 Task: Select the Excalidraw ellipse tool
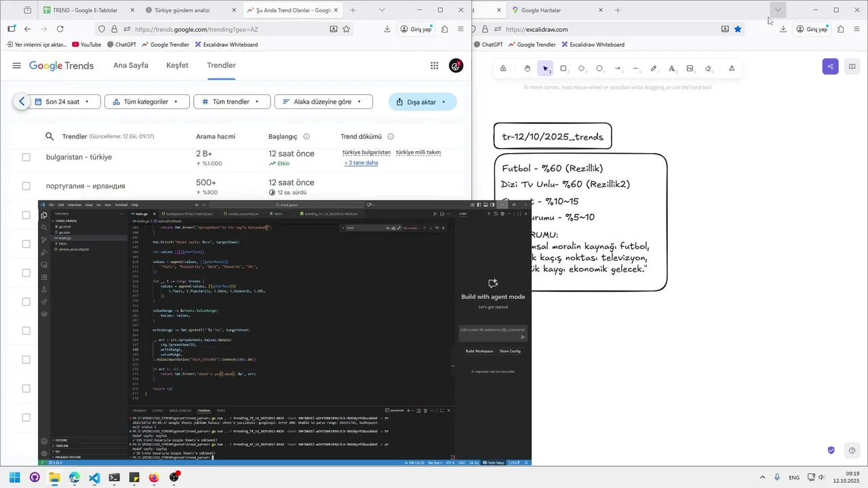point(599,68)
